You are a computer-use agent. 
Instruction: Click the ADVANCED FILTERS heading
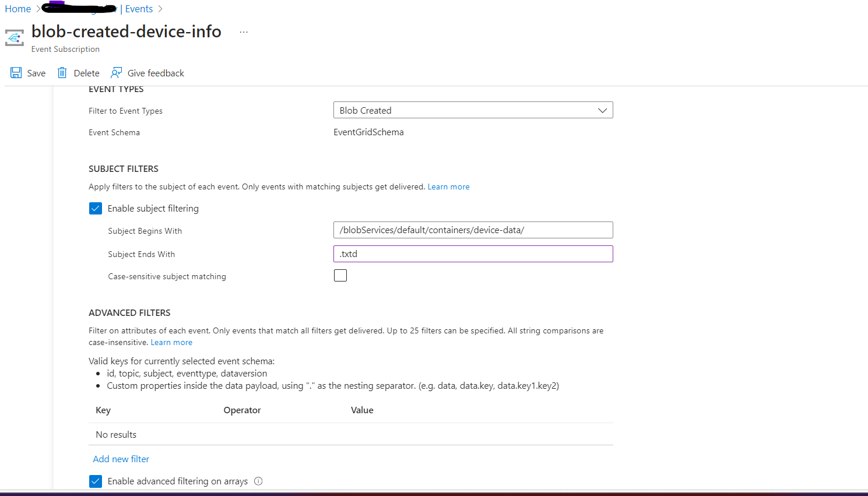click(129, 312)
